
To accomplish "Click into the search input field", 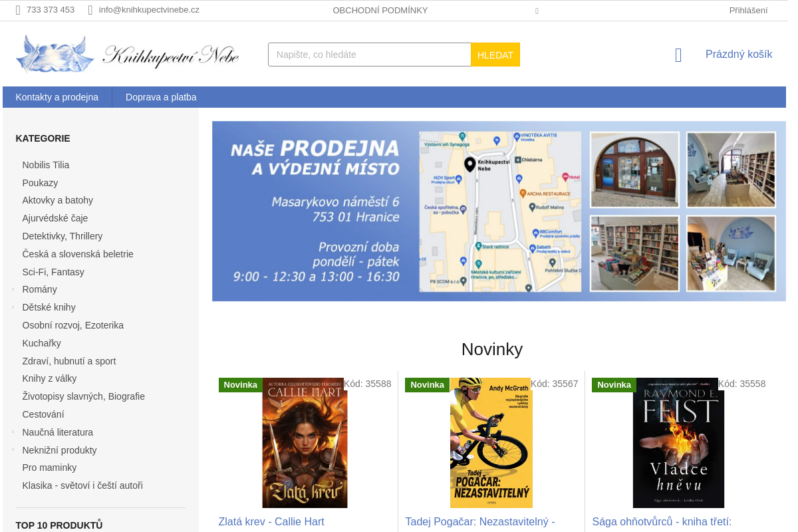I will pos(370,55).
